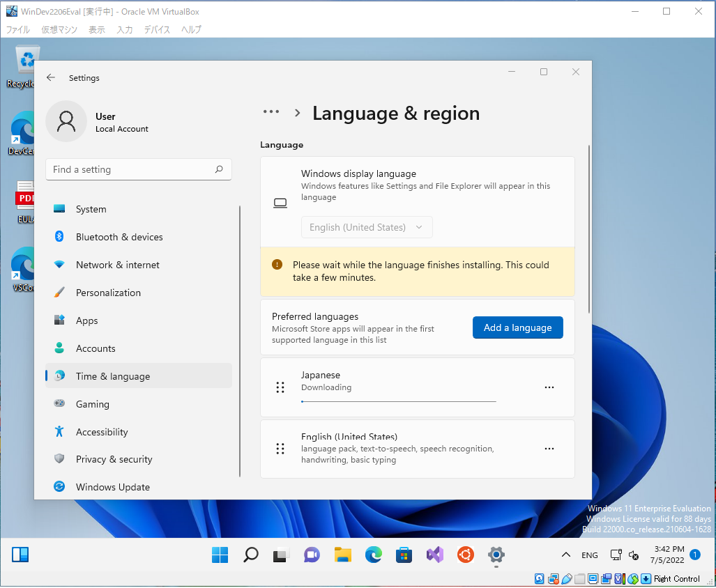Open the clock showing 3:42 PM
Image resolution: width=716 pixels, height=588 pixels.
tap(667, 555)
